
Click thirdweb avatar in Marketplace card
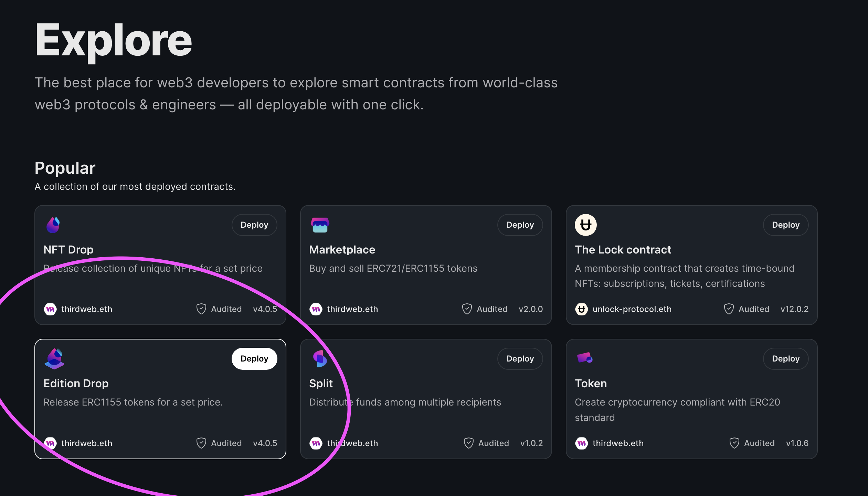(x=316, y=309)
